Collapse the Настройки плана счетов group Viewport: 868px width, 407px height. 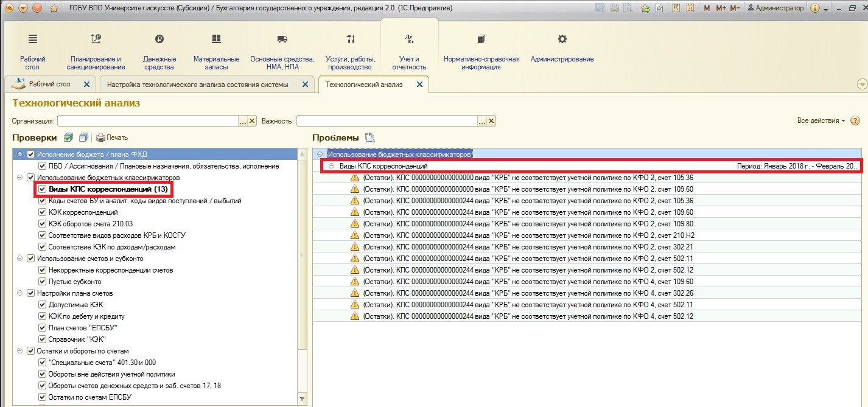click(x=20, y=293)
